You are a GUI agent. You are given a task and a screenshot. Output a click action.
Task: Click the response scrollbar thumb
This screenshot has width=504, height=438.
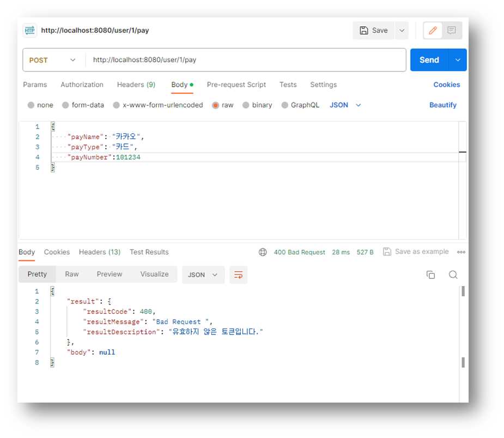pos(463,291)
